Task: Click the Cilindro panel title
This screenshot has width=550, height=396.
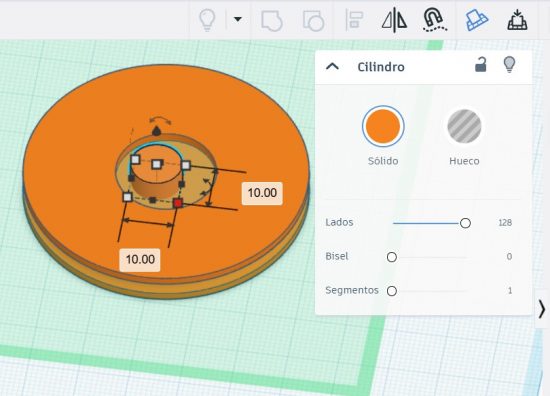Action: click(381, 67)
